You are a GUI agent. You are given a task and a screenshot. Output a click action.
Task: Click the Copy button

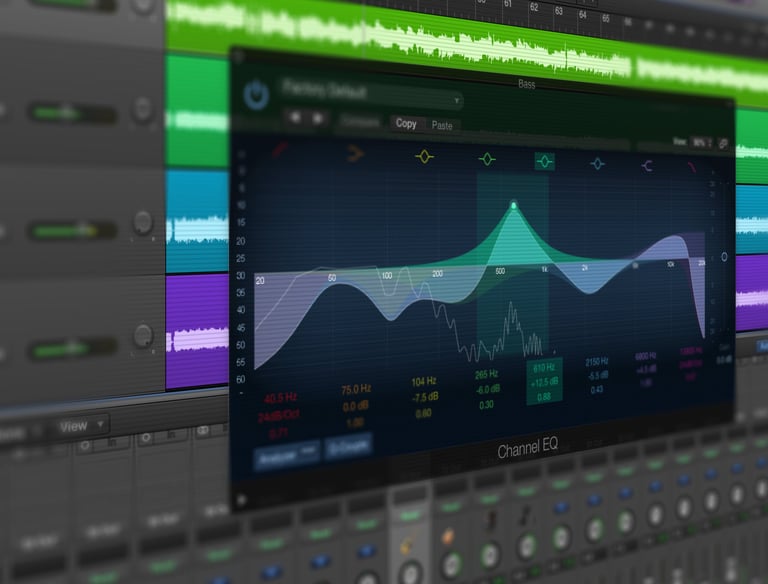click(406, 124)
